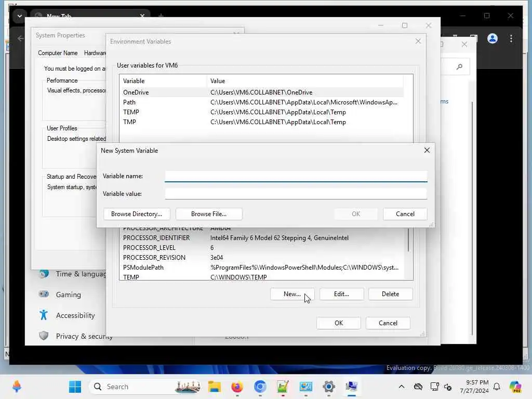This screenshot has width=532, height=399.
Task: Open the Hardware tab in System Properties
Action: 95,53
